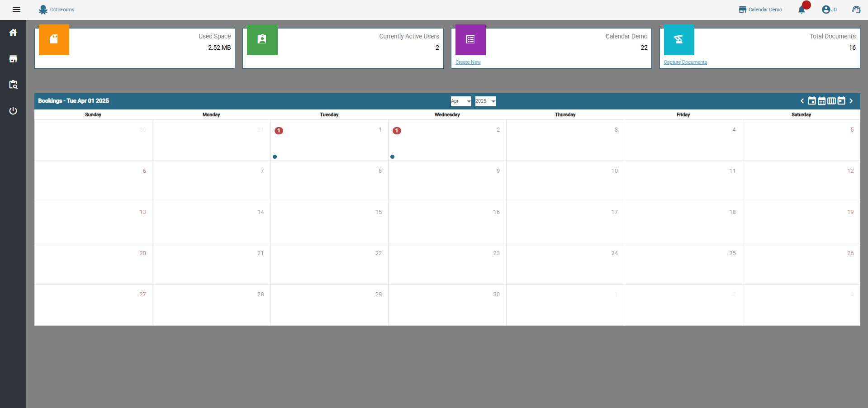Jump to today in the calendar
Screen dimensions: 868x408
pyautogui.click(x=812, y=101)
